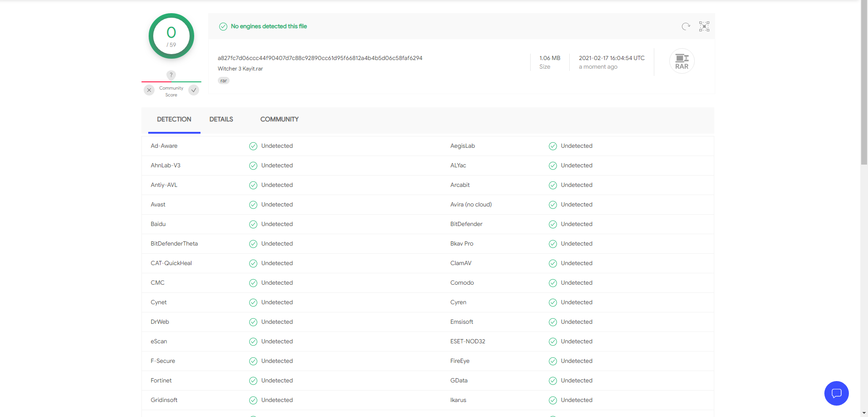Click the Witcher 3 Kayit.rar filename
The width and height of the screenshot is (868, 417).
coord(240,69)
